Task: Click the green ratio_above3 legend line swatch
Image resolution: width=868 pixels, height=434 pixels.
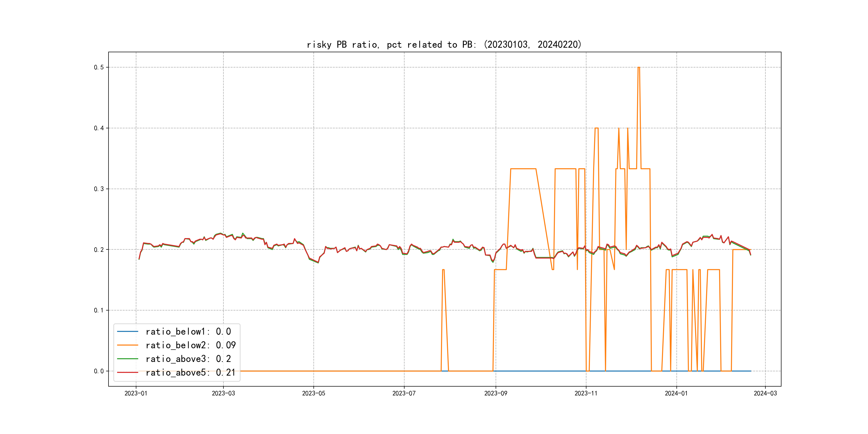Action: pos(127,359)
